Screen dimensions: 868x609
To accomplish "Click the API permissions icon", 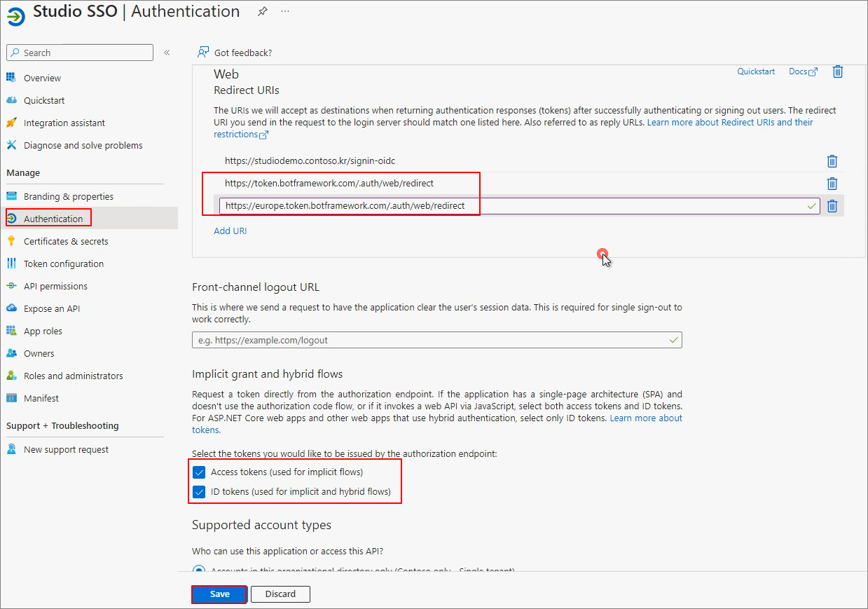I will point(11,286).
